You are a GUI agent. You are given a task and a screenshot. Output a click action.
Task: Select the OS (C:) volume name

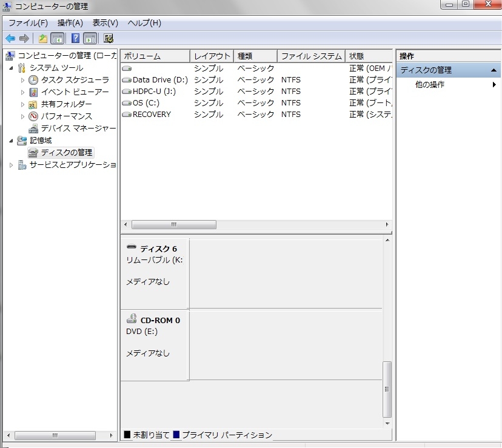(146, 103)
